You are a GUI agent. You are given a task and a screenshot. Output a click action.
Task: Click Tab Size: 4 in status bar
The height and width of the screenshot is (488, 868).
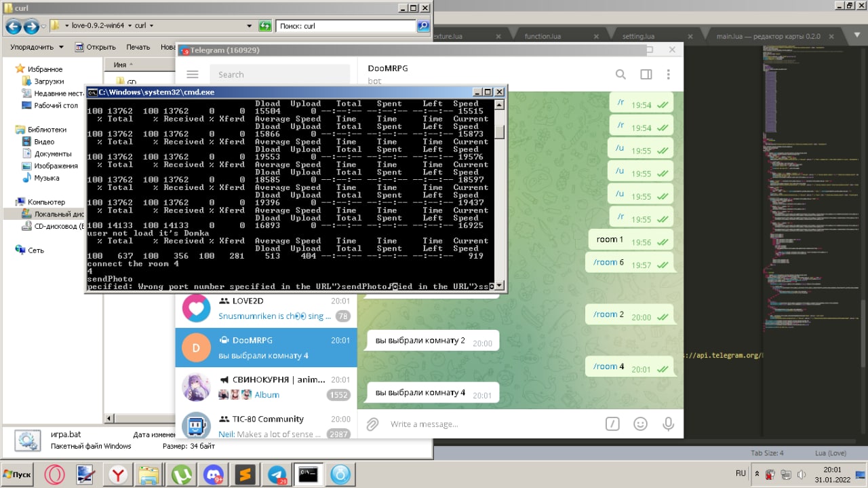767,453
